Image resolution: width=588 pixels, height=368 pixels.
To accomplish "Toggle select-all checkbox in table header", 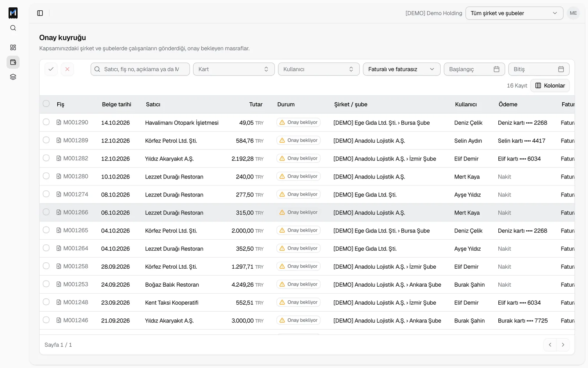I will 46,103.
